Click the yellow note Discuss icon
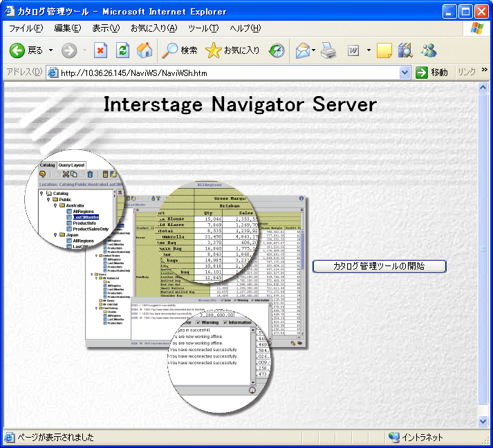This screenshot has width=493, height=448. [384, 50]
